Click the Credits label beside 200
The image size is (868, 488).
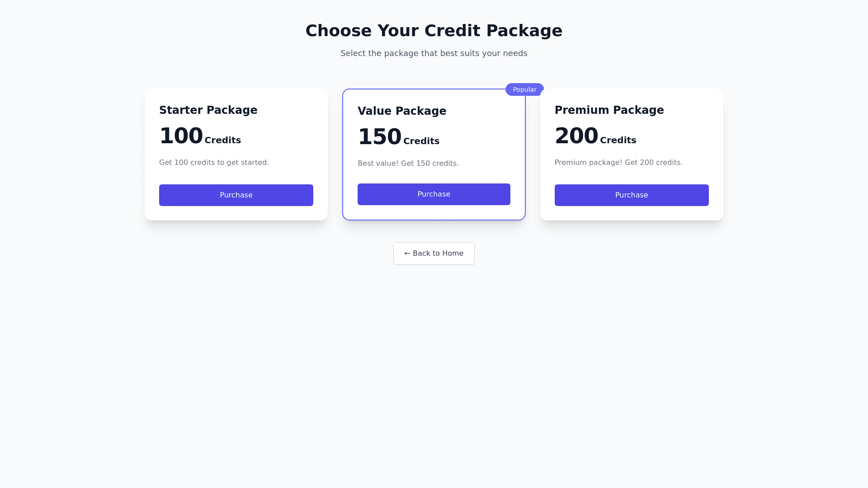(618, 141)
